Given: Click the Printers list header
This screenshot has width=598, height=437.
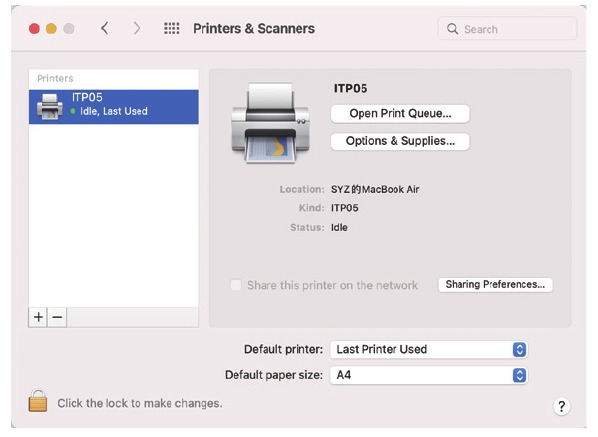Looking at the screenshot, I should click(55, 78).
